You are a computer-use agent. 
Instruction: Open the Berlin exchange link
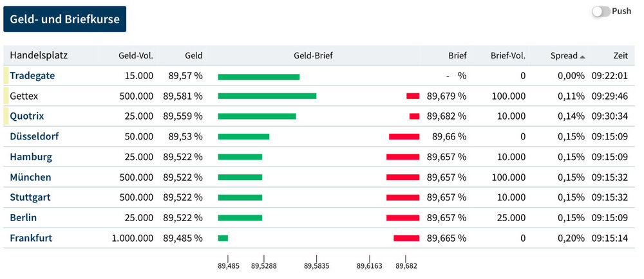pos(23,218)
